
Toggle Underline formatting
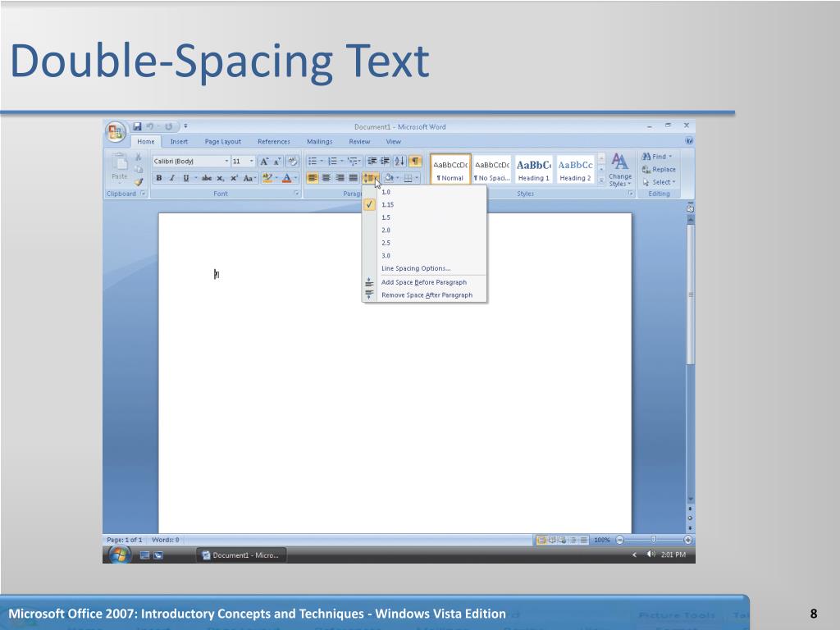point(186,178)
